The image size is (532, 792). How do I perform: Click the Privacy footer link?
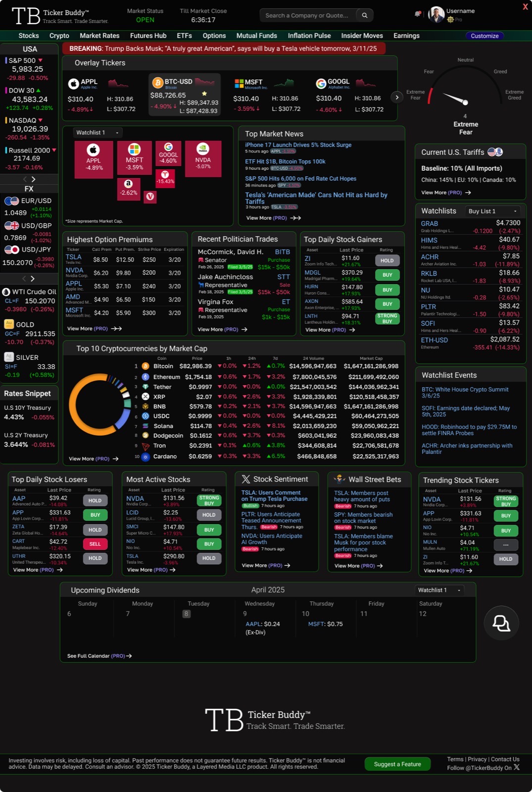click(x=477, y=759)
